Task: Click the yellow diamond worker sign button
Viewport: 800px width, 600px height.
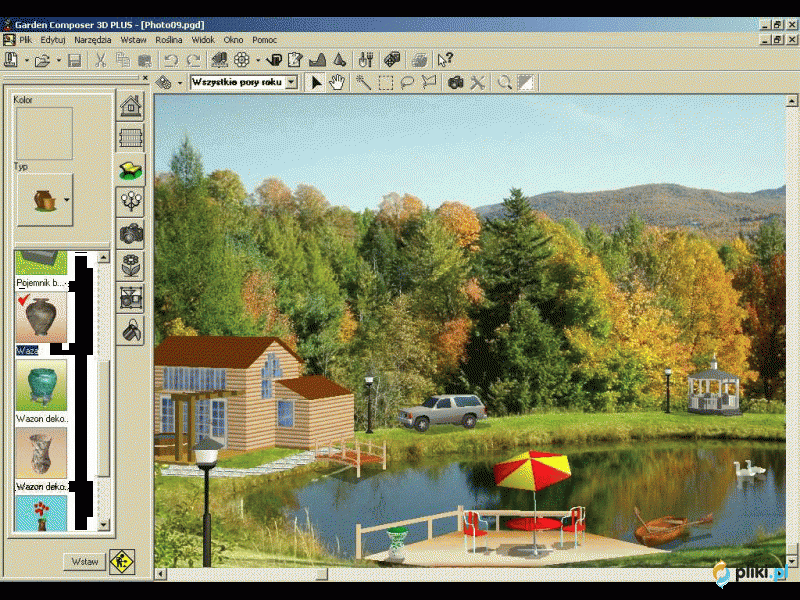Action: click(x=122, y=562)
